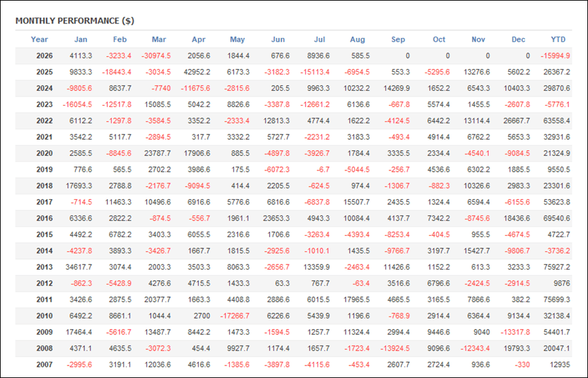Screen dimensions: 588x378
Task: Select the 2026 year row label
Action: pyautogui.click(x=44, y=56)
